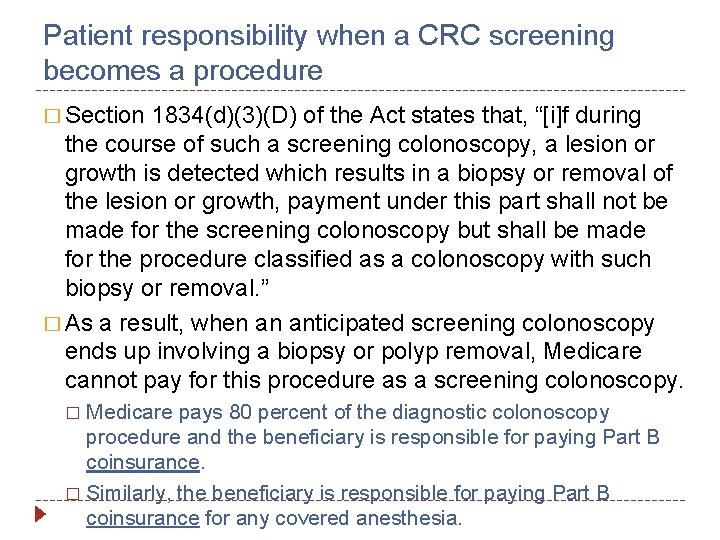
Task: Click the slide title 'Patient responsibility when a CRC screening'
Action: point(329,36)
